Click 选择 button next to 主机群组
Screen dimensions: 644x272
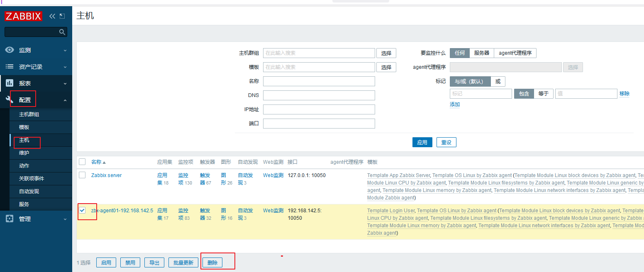386,53
